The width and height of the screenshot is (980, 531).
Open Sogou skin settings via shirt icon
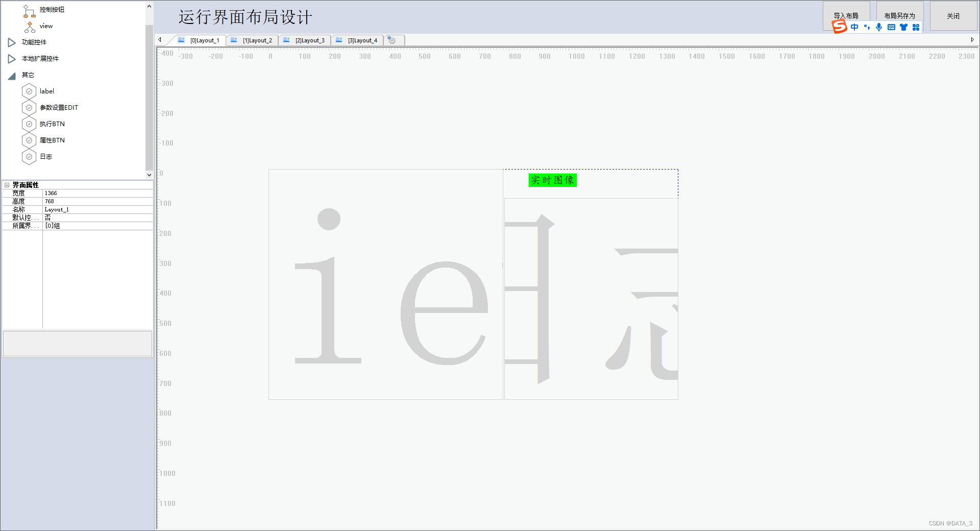(x=903, y=27)
